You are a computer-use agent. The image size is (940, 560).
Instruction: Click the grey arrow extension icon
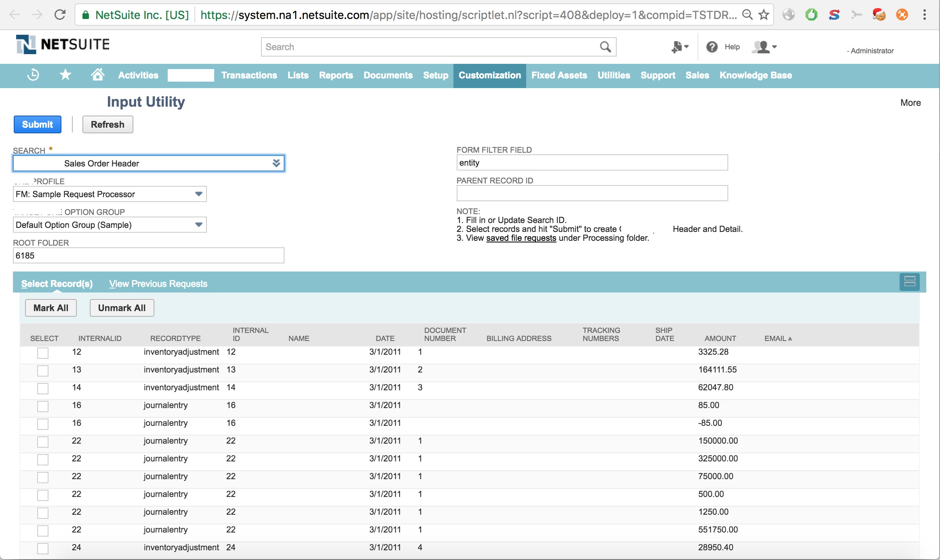[856, 15]
